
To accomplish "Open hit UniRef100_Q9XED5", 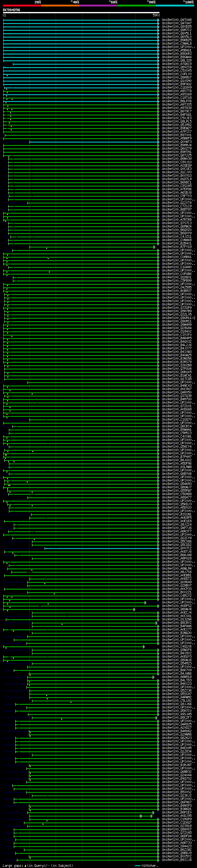I will pyautogui.click(x=177, y=26).
